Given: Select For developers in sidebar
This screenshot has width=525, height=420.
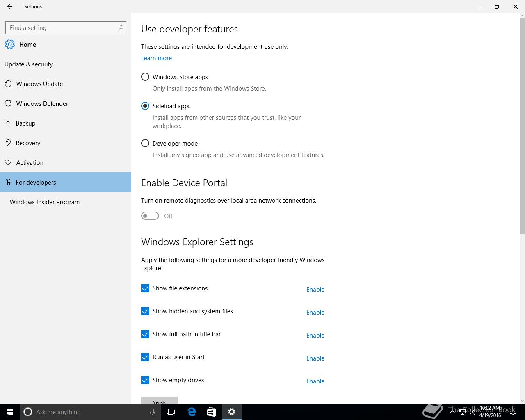Looking at the screenshot, I should (x=66, y=182).
